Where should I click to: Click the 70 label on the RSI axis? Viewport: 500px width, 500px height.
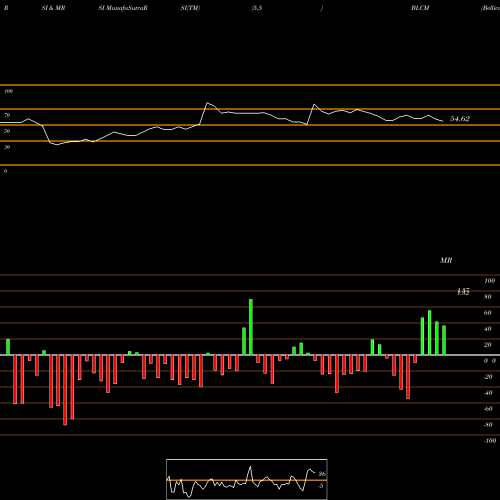[x=7, y=115]
